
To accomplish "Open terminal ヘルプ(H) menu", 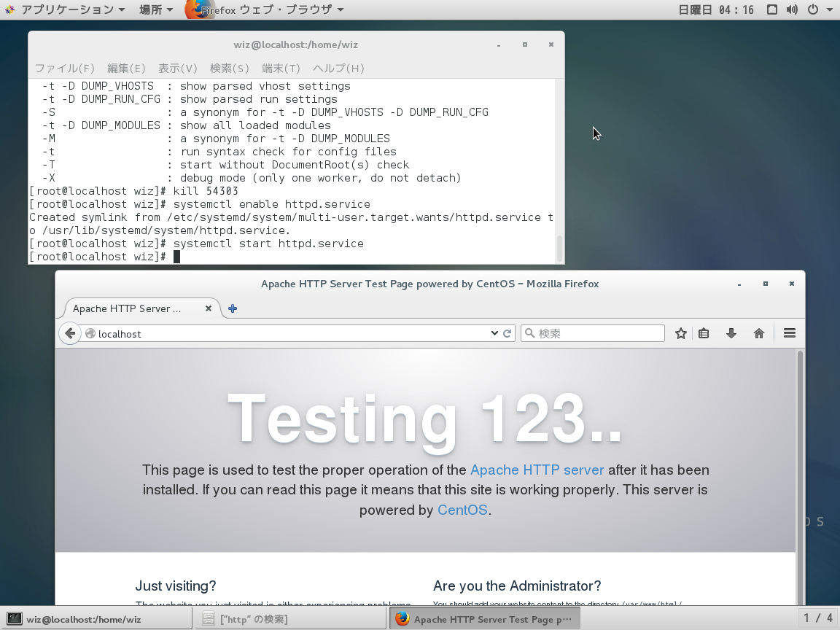I will (338, 68).
